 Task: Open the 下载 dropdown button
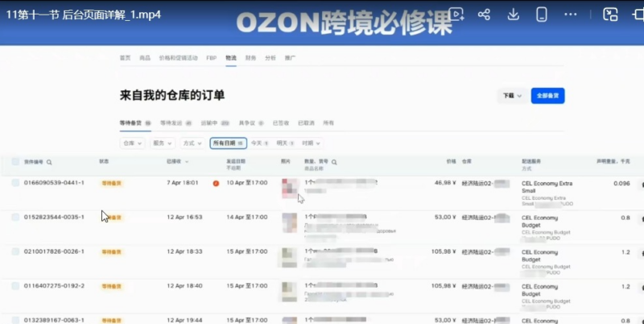pyautogui.click(x=512, y=96)
